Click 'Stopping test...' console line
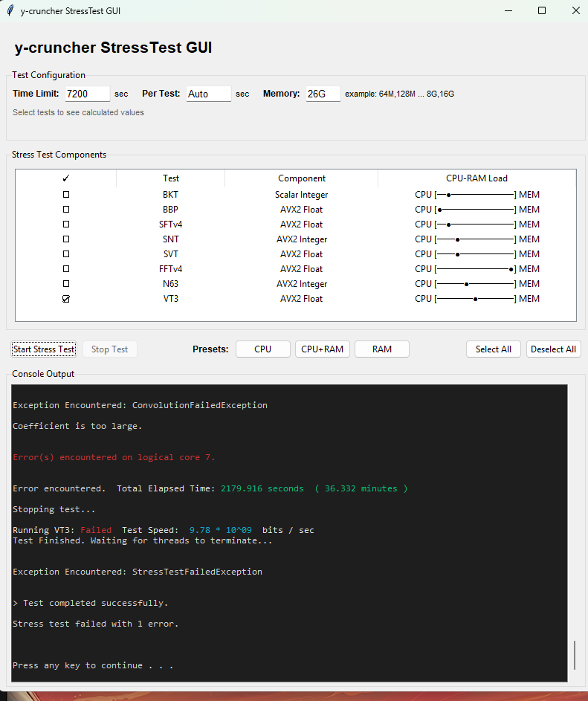This screenshot has width=588, height=701. 54,509
